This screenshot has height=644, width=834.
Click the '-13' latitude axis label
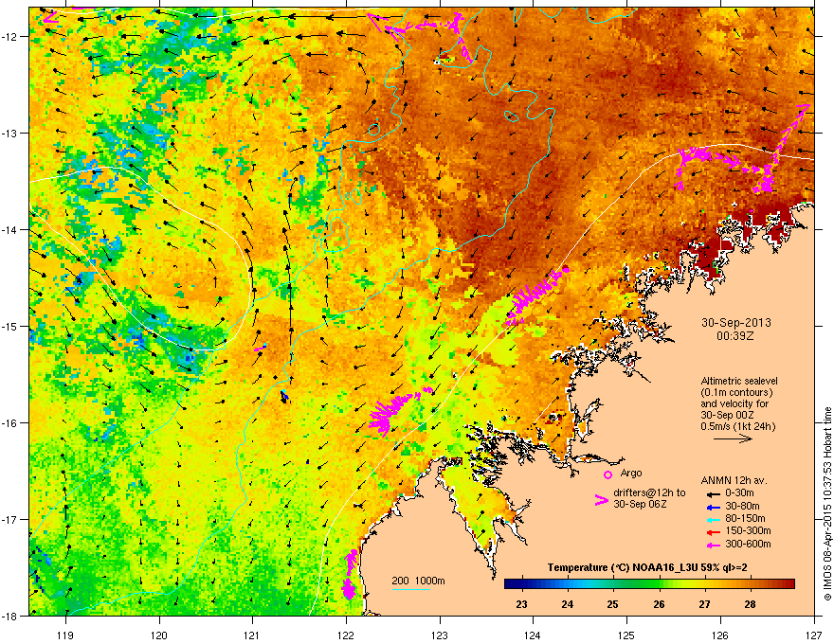click(9, 133)
